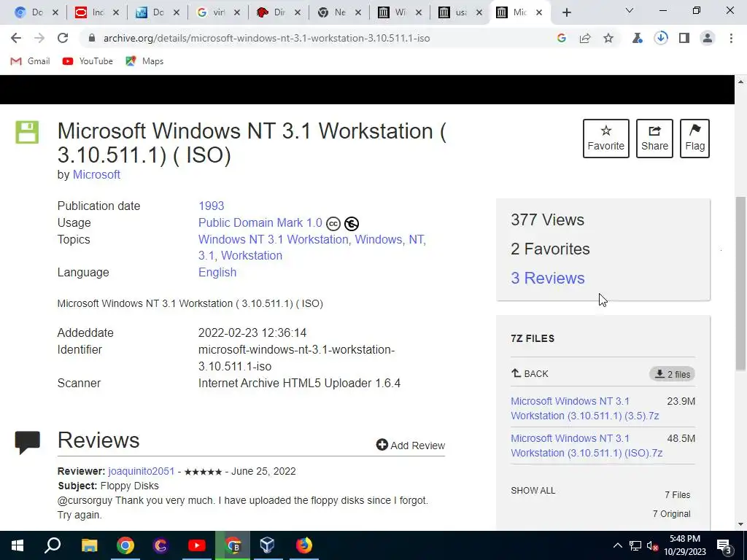Click the page vertical scrollbar thumb

741,284
